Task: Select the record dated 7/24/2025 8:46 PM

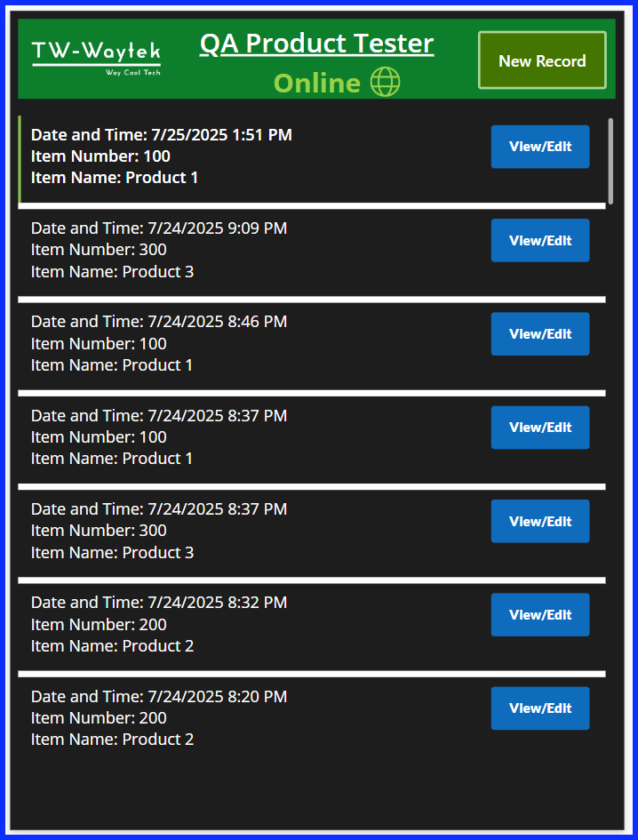Action: tap(312, 346)
